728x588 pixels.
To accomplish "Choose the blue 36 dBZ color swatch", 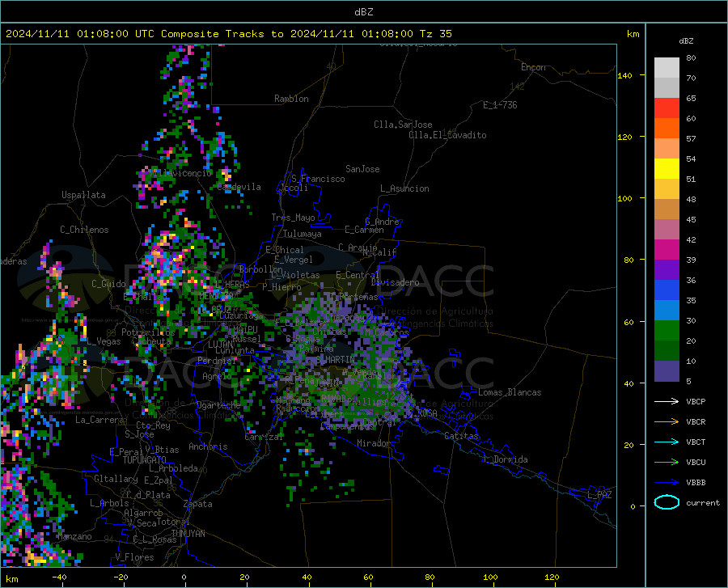I will (x=667, y=290).
